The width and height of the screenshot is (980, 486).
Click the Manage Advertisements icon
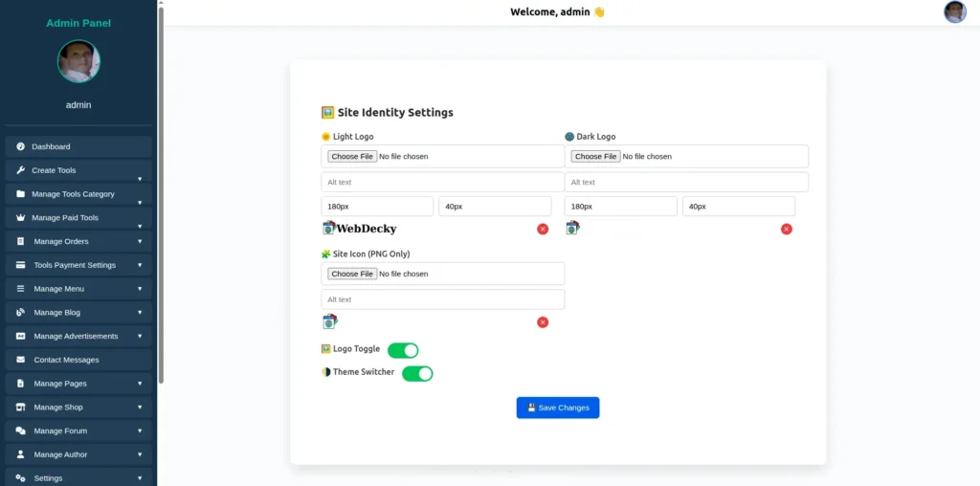[x=21, y=336]
